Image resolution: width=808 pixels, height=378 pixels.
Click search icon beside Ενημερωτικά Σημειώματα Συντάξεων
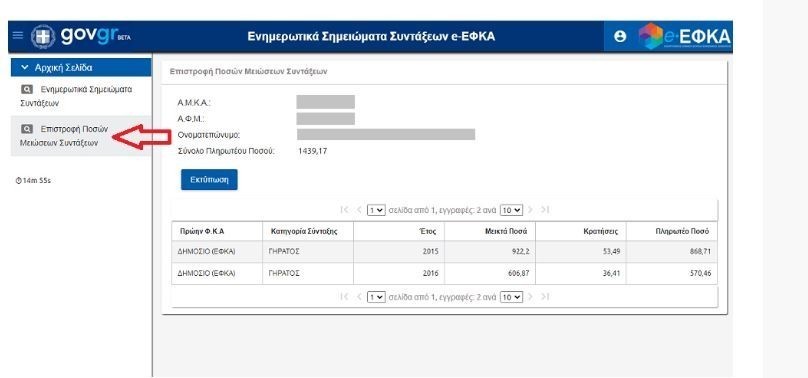(27, 90)
